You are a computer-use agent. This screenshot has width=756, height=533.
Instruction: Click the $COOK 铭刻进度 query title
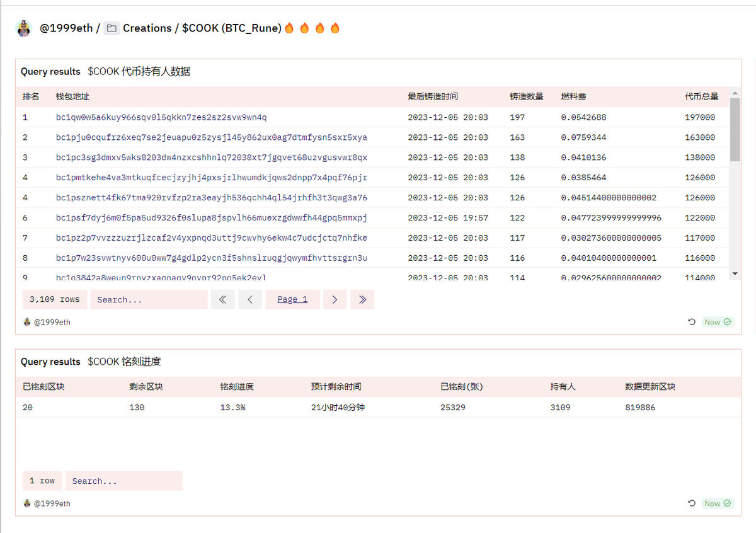pos(125,362)
